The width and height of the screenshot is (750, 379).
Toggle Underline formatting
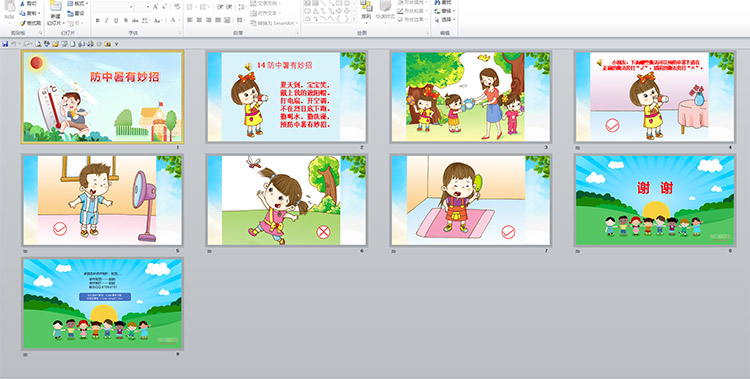(116, 20)
